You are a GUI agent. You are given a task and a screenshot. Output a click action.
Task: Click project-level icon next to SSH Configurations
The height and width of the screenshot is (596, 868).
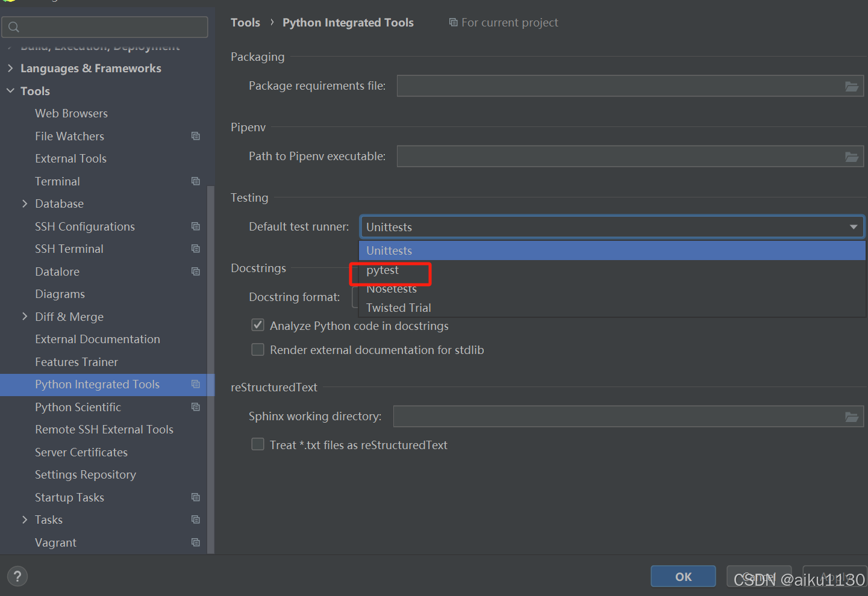196,226
